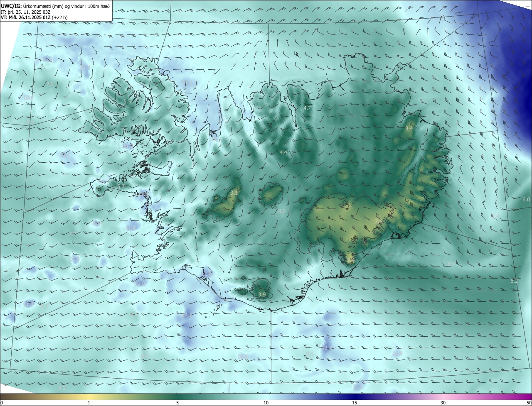Click the 8.4 value off the southeast coast

[x=451, y=264]
